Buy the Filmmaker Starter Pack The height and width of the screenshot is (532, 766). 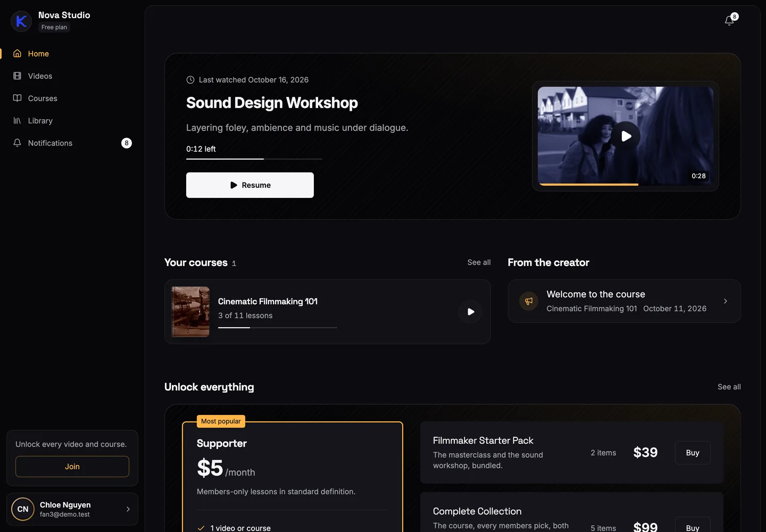pos(693,453)
